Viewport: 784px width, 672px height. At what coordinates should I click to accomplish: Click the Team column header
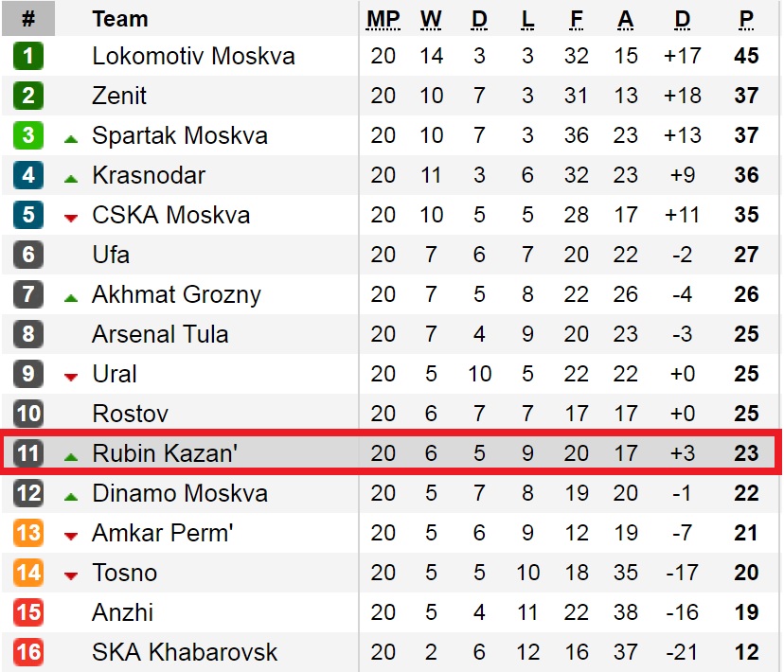tap(120, 19)
